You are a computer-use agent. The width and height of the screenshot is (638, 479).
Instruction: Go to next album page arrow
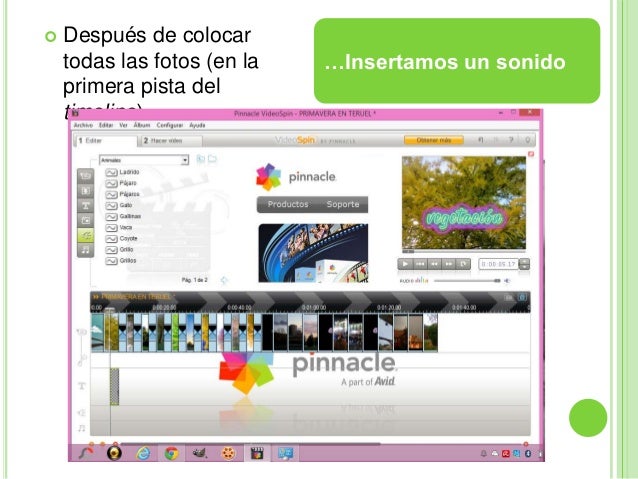click(224, 280)
